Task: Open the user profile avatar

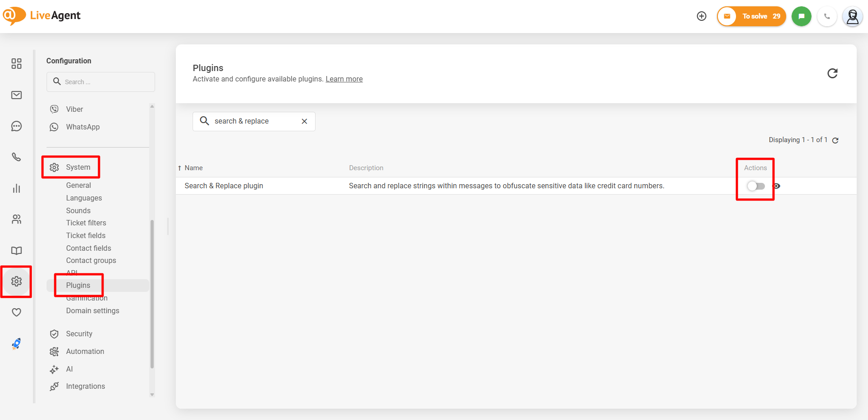Action: tap(852, 17)
